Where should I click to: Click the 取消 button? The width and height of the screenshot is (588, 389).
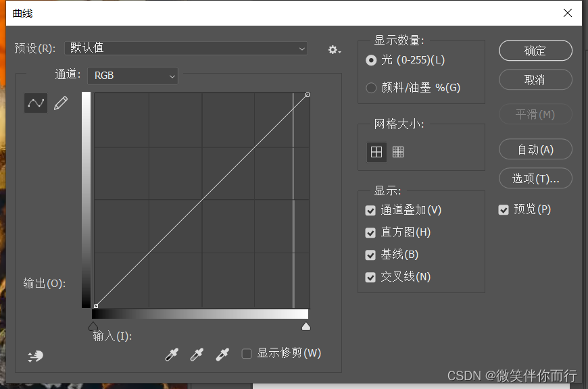pos(535,80)
